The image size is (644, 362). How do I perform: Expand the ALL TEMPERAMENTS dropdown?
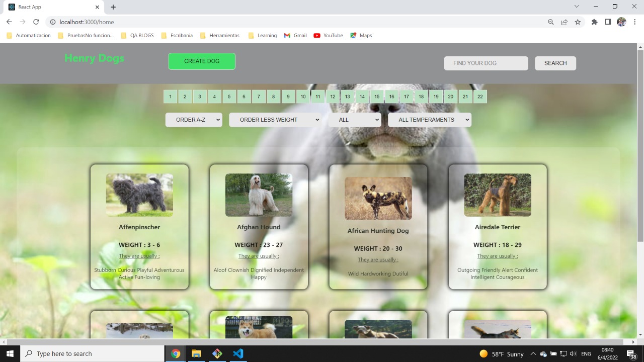pyautogui.click(x=429, y=120)
